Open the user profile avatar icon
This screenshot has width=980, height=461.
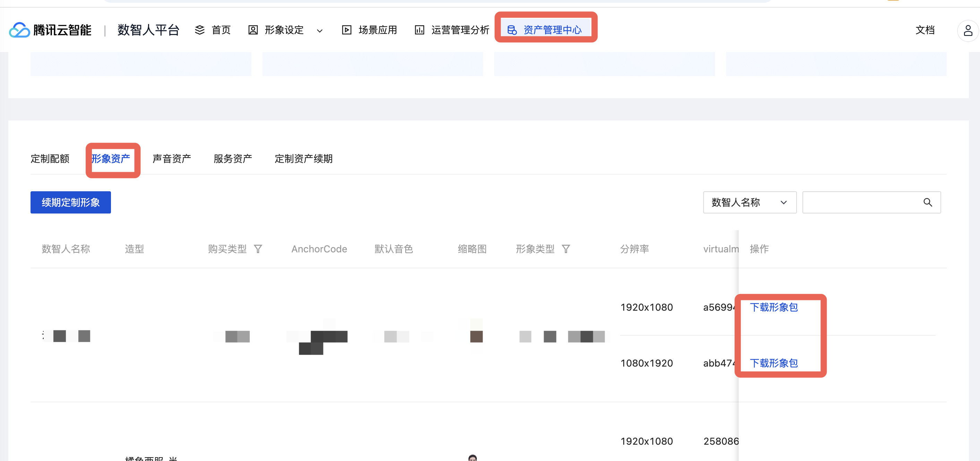(968, 31)
